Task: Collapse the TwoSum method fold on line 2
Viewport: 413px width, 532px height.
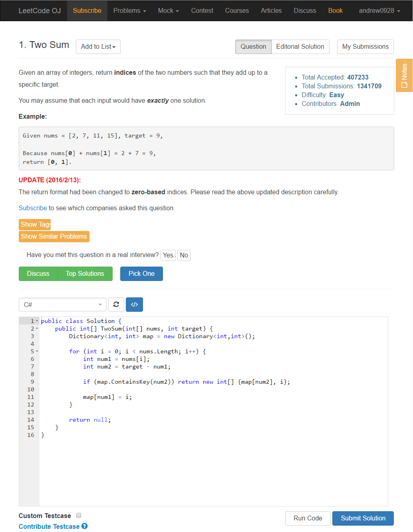Action: pos(37,329)
